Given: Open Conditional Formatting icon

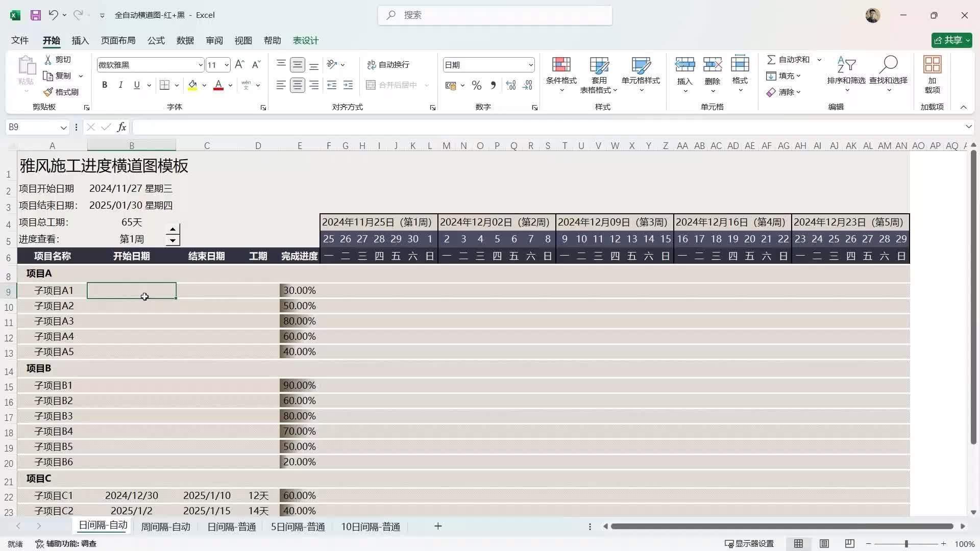Looking at the screenshot, I should (561, 65).
